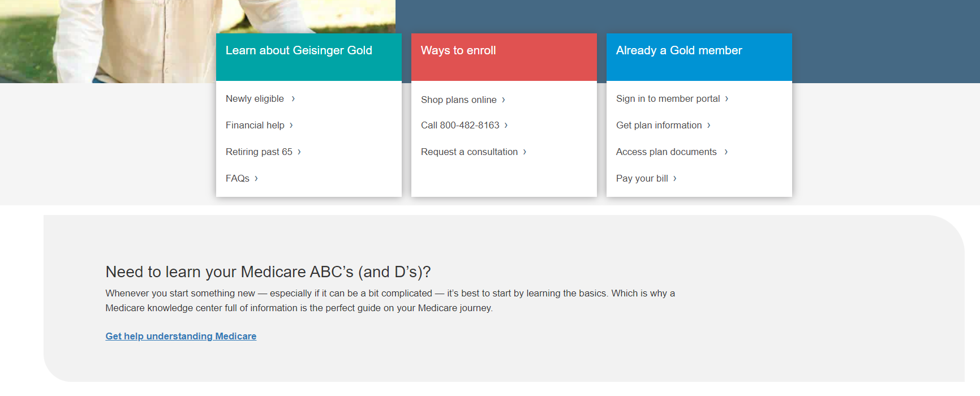The height and width of the screenshot is (396, 980).
Task: Open Sign in to member portal
Action: 668,98
